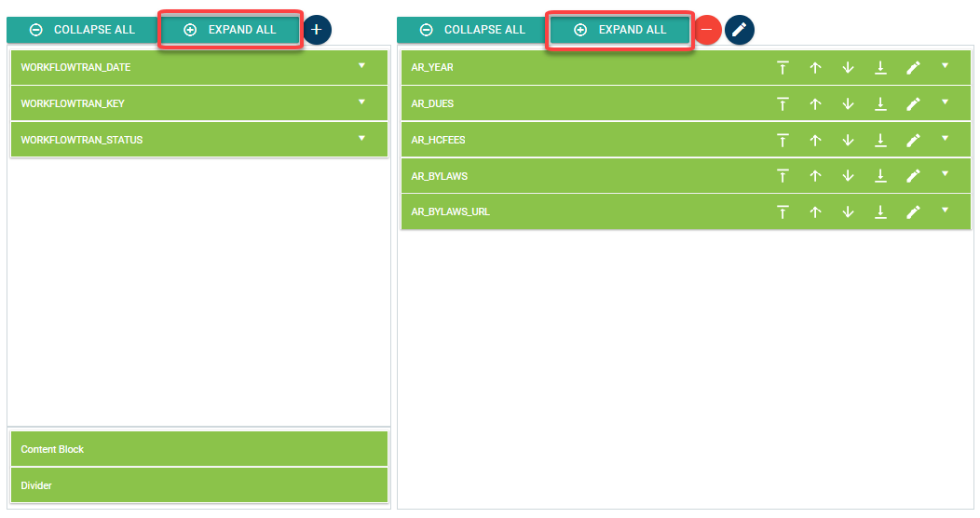Move AR_YEAR to the top
This screenshot has width=980, height=518.
pos(783,68)
